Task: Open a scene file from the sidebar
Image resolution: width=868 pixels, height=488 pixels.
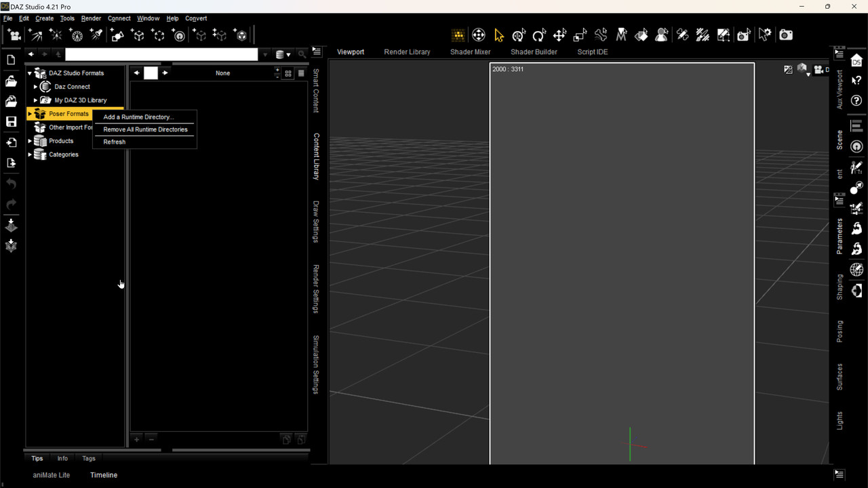Action: click(x=11, y=81)
